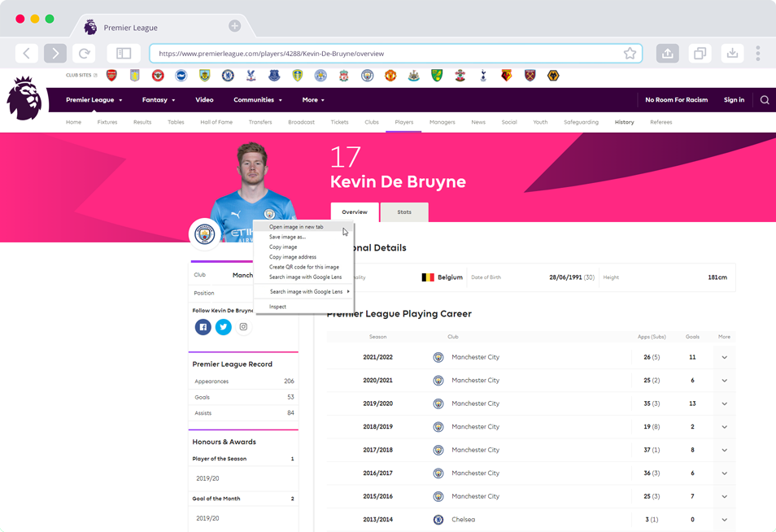The width and height of the screenshot is (776, 532).
Task: Click the Tottenham Hotspur club badge
Action: tap(483, 76)
